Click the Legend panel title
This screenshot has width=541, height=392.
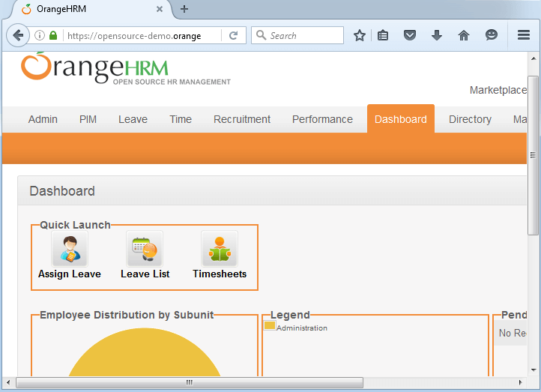click(290, 315)
